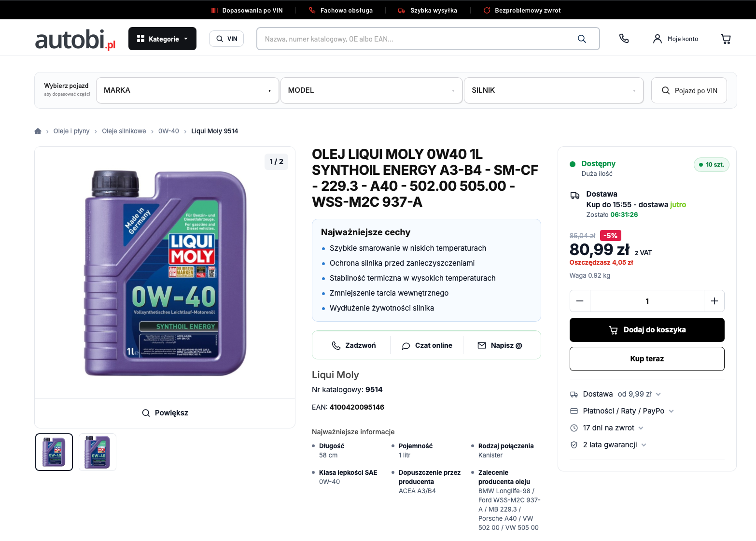Click Powiększ to enlarge image

[x=165, y=413]
